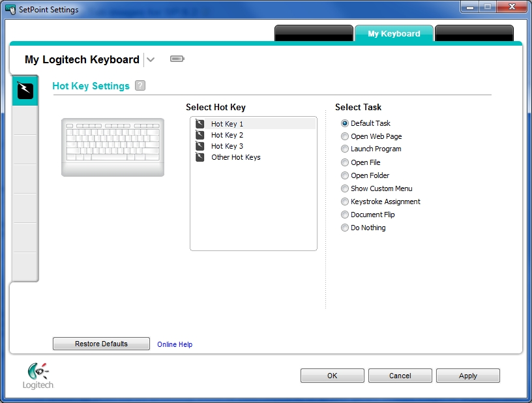
Task: Open the Hot Key Settings sidebar icon
Action: point(25,90)
